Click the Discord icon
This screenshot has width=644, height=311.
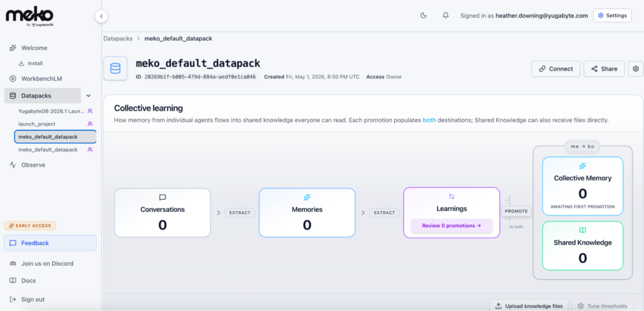[x=13, y=263]
